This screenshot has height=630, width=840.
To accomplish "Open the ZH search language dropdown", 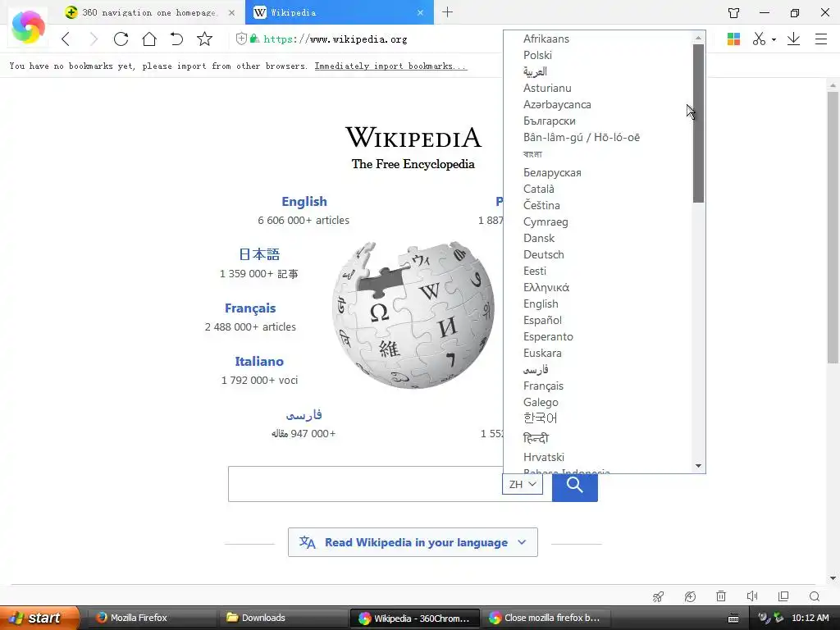I will tap(523, 484).
